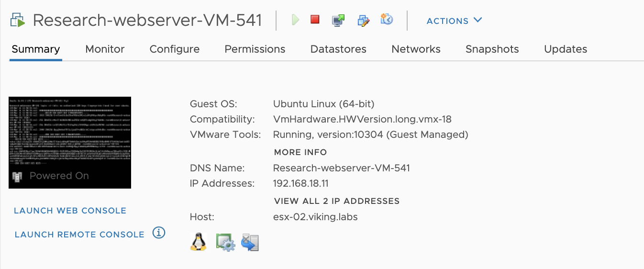The image size is (644, 269).
Task: Switch to the Monitor tab
Action: [x=105, y=49]
